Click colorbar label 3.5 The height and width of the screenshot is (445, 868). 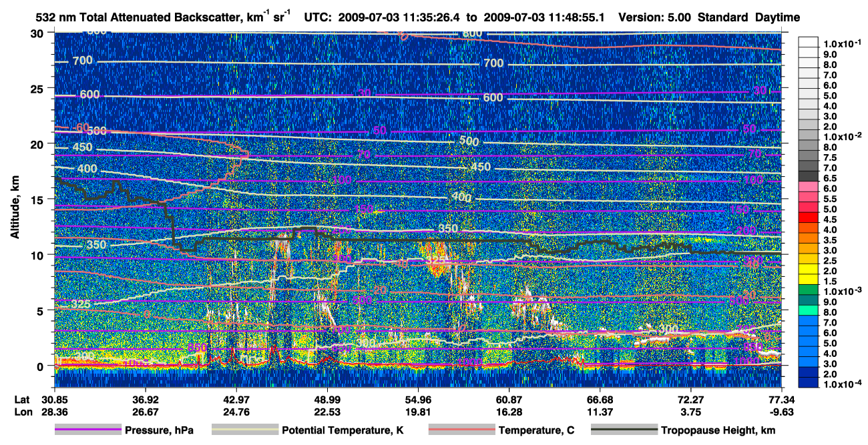830,240
